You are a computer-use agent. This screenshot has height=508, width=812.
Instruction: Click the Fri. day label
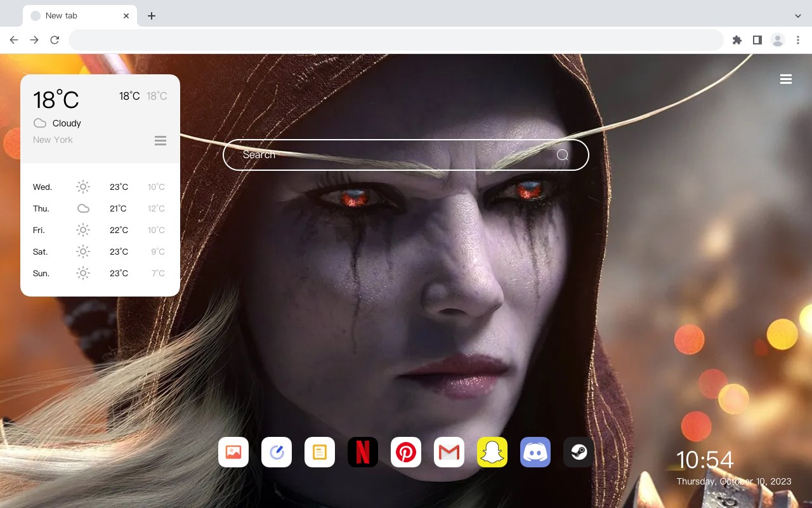[x=39, y=231]
